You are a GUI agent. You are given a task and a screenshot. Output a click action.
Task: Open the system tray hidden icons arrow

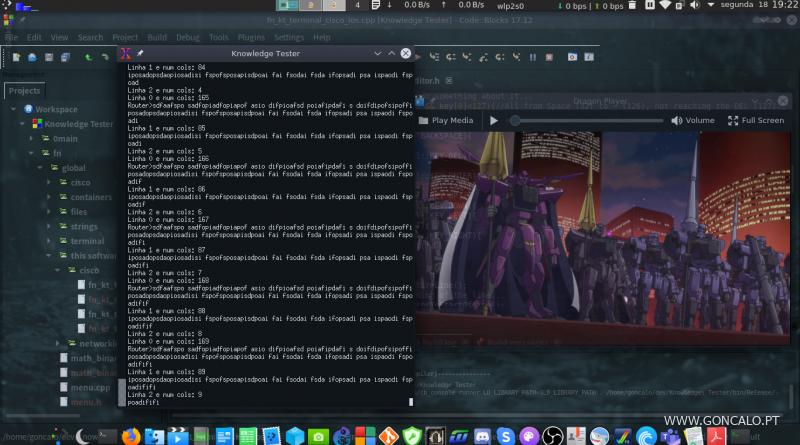point(711,6)
